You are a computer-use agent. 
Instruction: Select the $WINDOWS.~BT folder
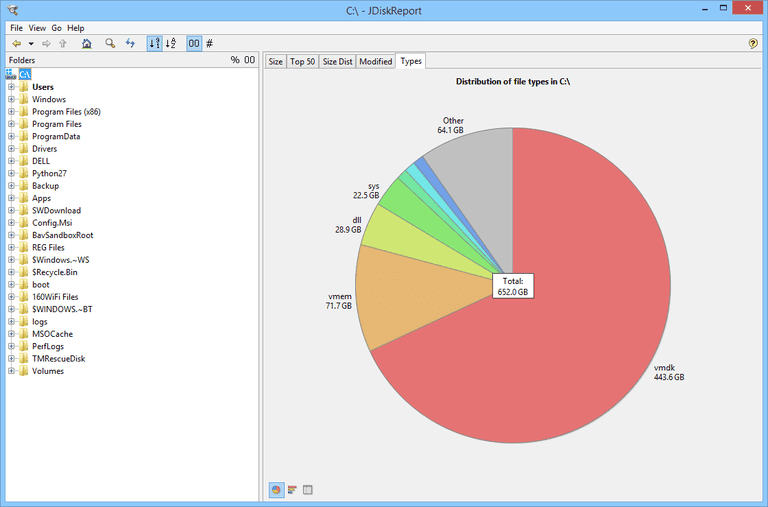click(62, 309)
